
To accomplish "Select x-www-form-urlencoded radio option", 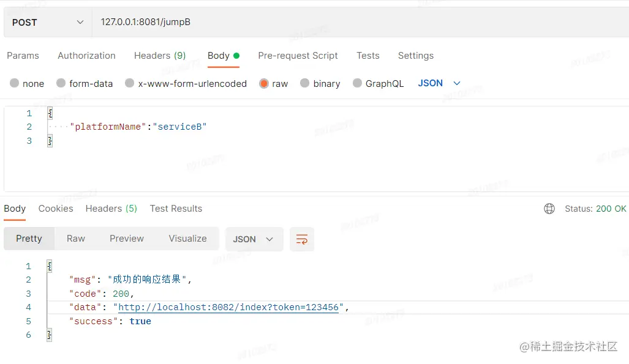I will [x=130, y=83].
